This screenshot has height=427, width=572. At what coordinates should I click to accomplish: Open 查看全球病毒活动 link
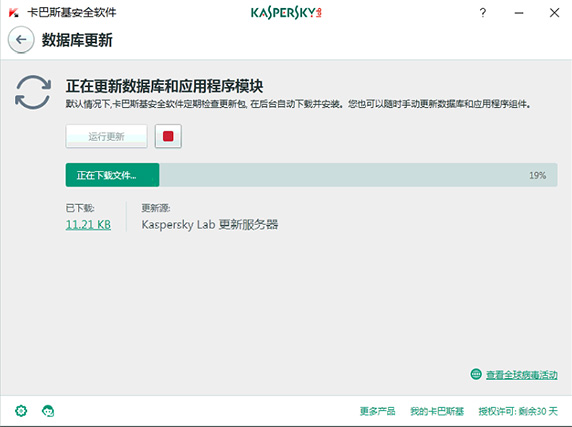522,374
